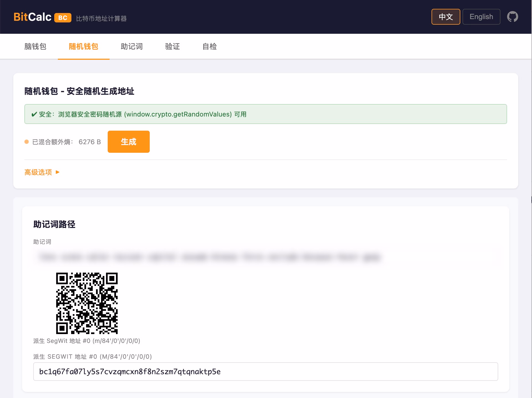Switch language to 中文
This screenshot has width=532, height=398.
tap(446, 17)
